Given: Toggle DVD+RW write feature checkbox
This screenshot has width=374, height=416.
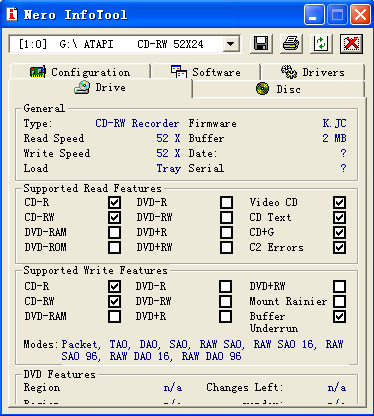Looking at the screenshot, I should [x=339, y=286].
